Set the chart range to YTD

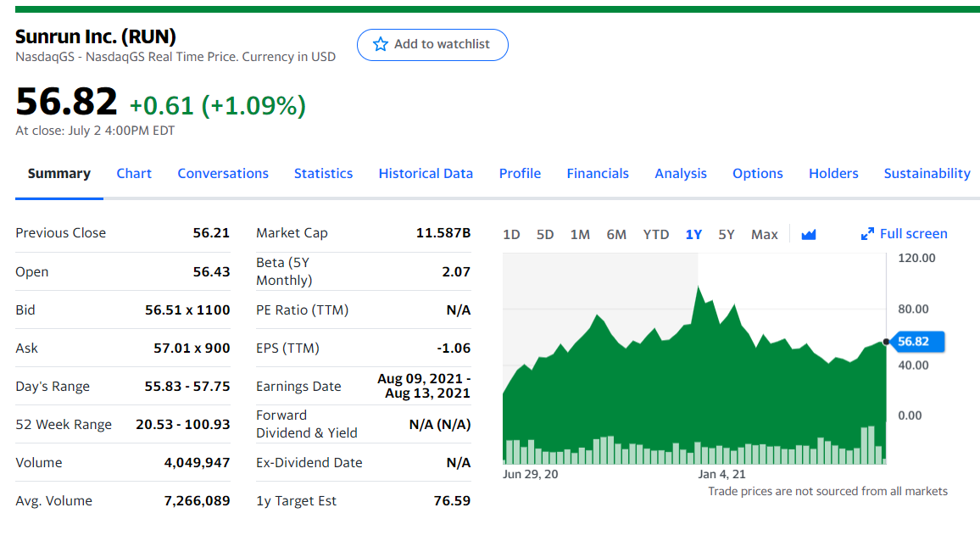655,234
